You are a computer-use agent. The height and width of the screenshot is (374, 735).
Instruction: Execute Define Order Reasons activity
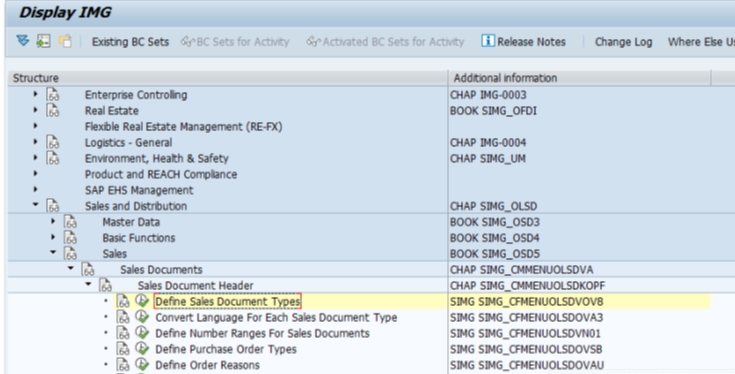(142, 365)
